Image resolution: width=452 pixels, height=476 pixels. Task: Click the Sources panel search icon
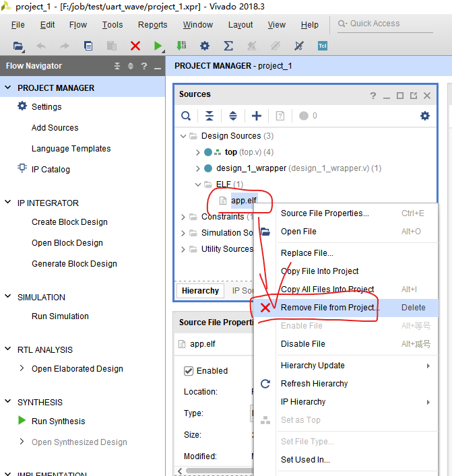pyautogui.click(x=186, y=116)
